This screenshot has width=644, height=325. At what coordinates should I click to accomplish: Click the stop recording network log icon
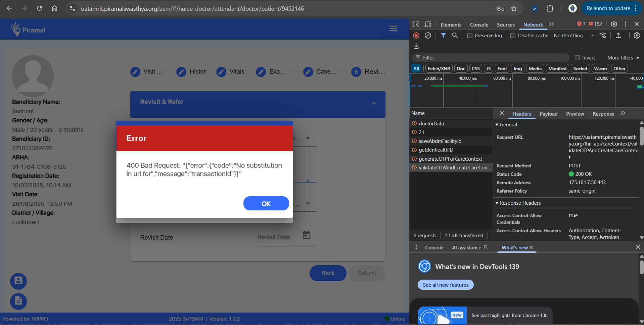[416, 35]
